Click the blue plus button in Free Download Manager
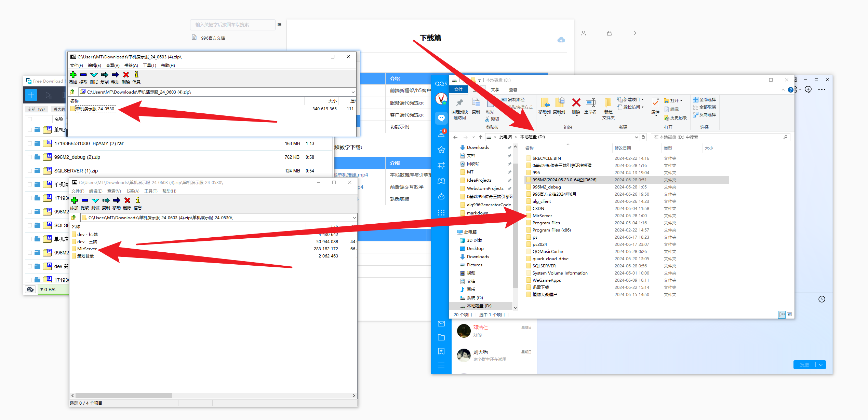 pos(31,95)
